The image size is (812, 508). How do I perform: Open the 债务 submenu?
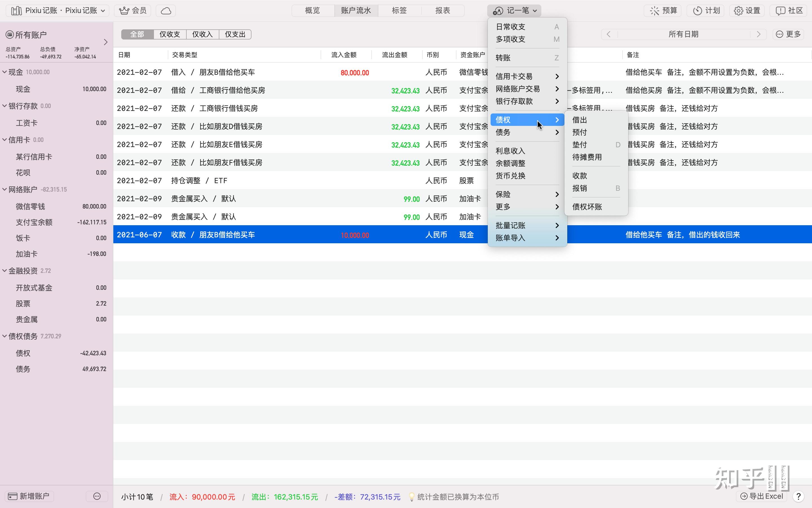coord(527,132)
